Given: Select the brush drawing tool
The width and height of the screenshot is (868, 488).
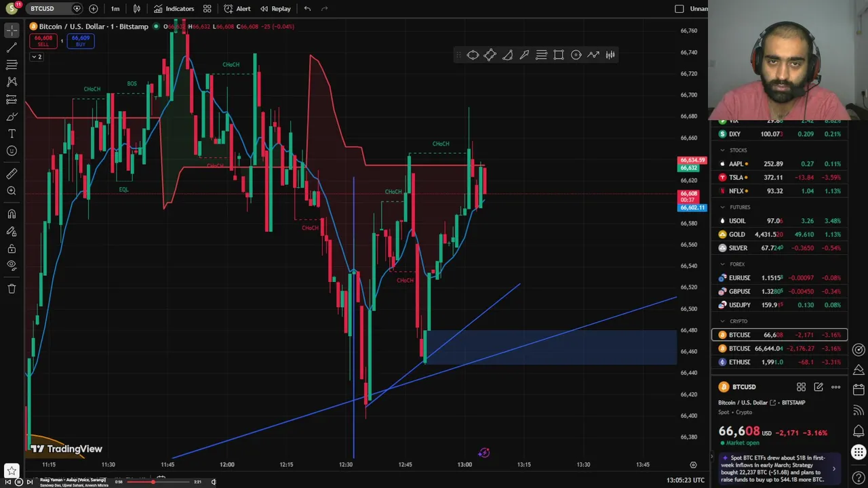Looking at the screenshot, I should (x=12, y=117).
